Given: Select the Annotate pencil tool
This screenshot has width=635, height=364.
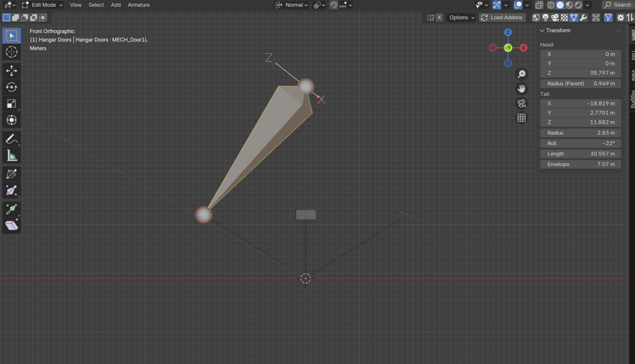Looking at the screenshot, I should pos(11,139).
